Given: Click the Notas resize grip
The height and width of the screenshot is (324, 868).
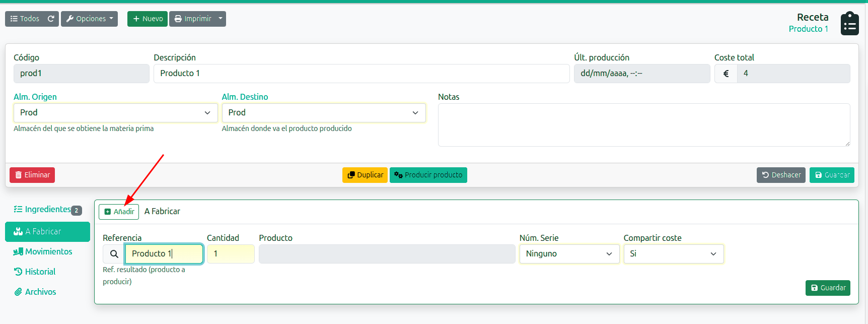Looking at the screenshot, I should [847, 144].
